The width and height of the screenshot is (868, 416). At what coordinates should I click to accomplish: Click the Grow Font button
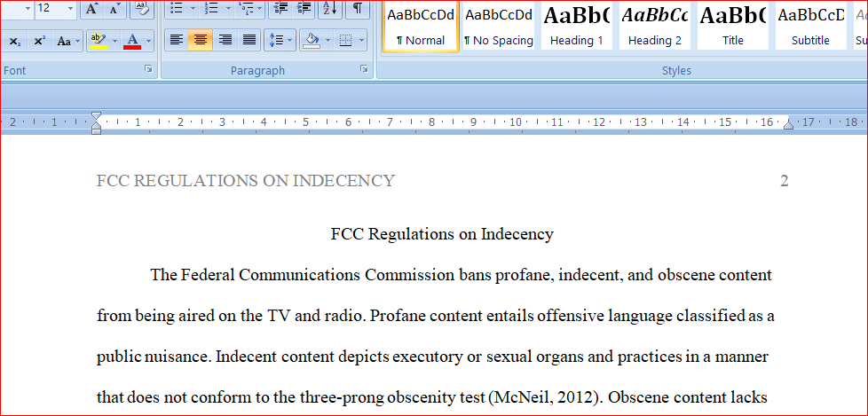[x=91, y=8]
